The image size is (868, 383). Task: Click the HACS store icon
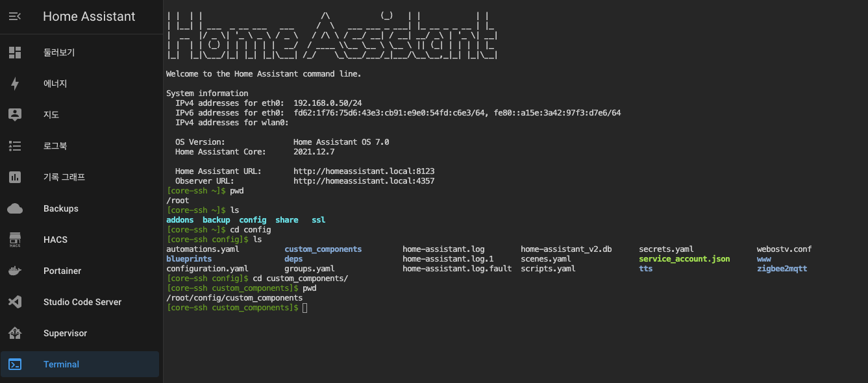pos(15,240)
